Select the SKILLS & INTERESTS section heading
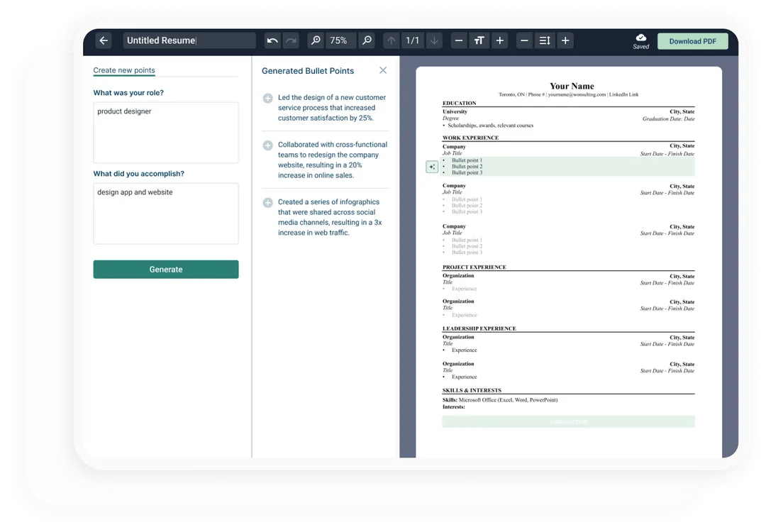Viewport: 766px width, 532px height. (472, 390)
